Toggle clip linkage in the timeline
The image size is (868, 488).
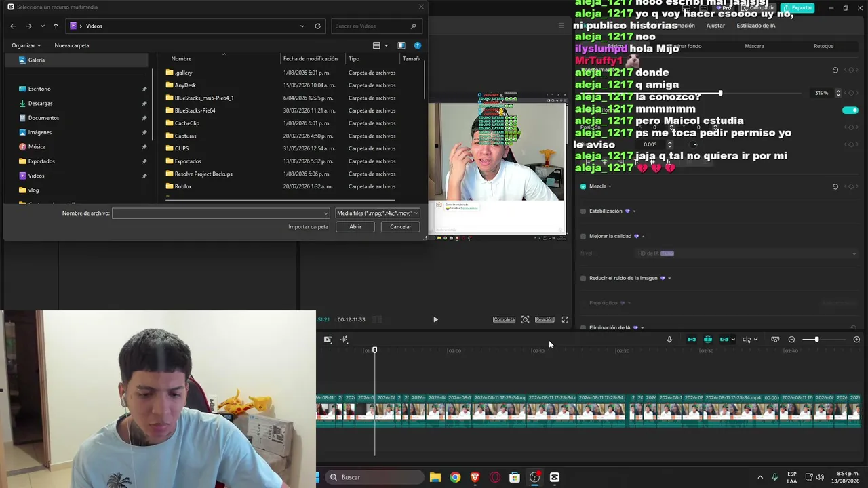point(724,340)
